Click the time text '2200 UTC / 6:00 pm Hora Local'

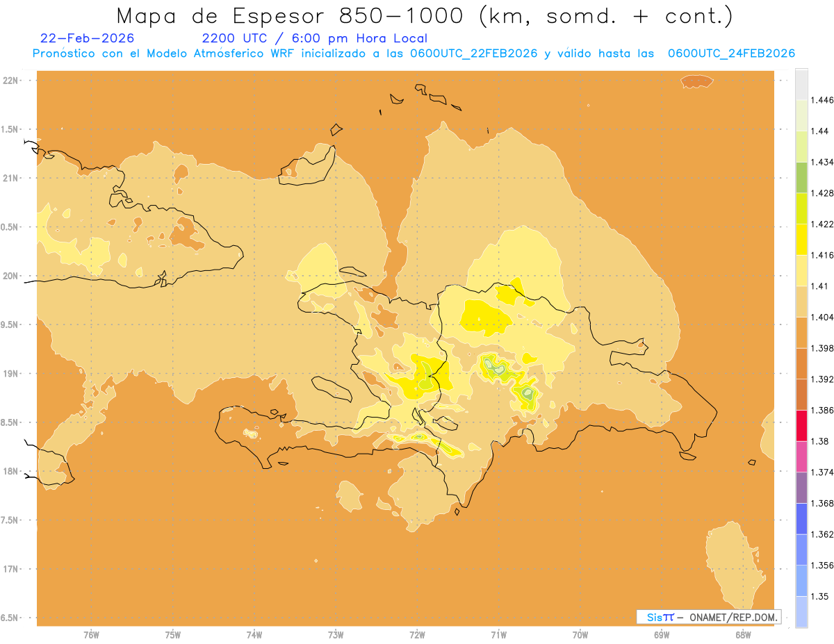[315, 39]
